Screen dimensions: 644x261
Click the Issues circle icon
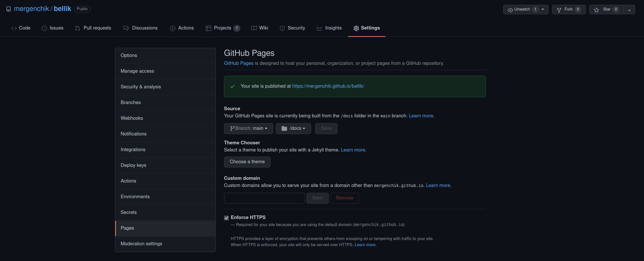[44, 28]
